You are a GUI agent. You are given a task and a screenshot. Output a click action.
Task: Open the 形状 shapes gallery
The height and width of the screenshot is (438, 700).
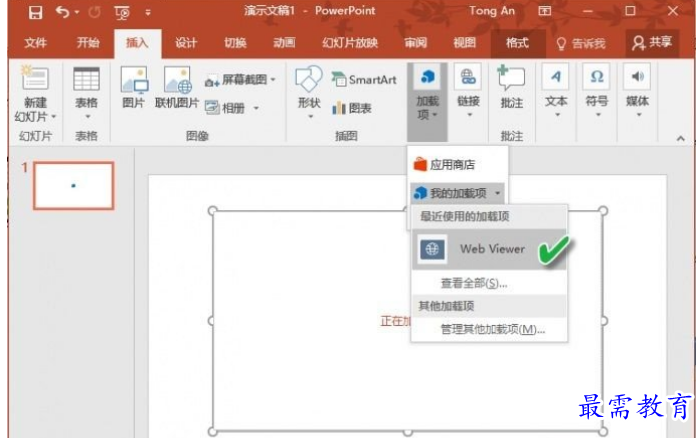pyautogui.click(x=309, y=92)
